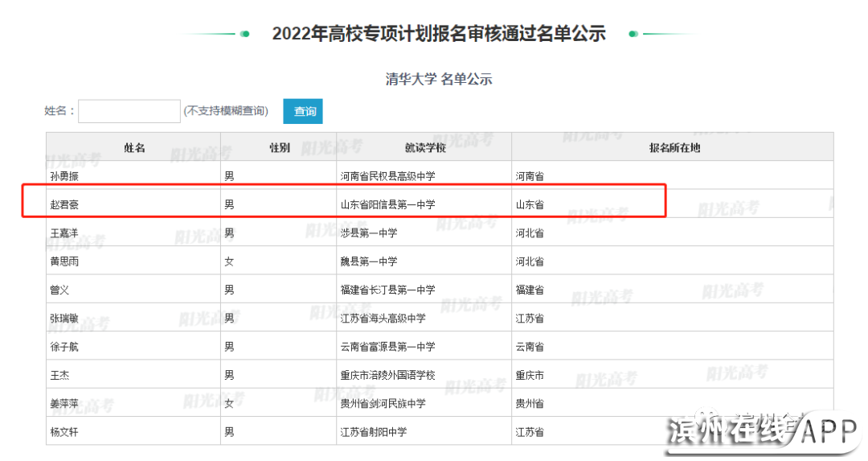Click the school 福建省长汀县第一中学
The height and width of the screenshot is (461, 868).
tap(387, 290)
